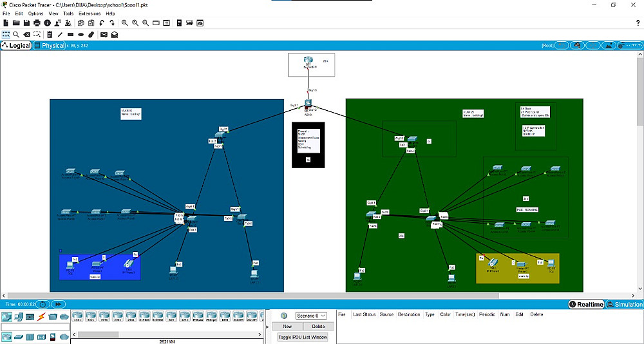Switch to Physical workspace tab
This screenshot has height=344, width=644.
[50, 45]
